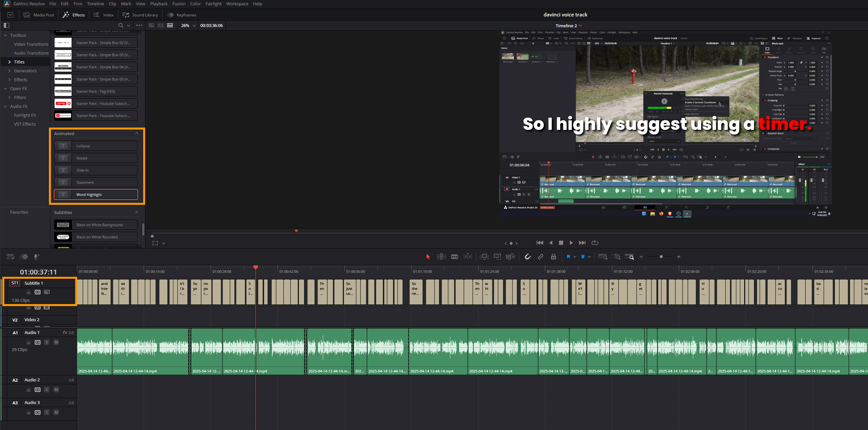The width and height of the screenshot is (868, 430).
Task: Select the Word Highlight animated title
Action: tap(96, 195)
